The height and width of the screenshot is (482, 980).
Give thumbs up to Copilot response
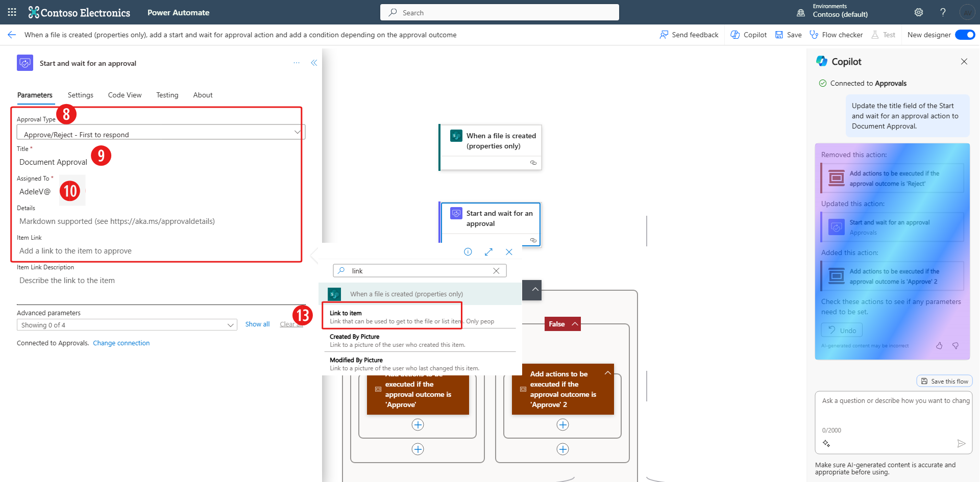tap(939, 346)
